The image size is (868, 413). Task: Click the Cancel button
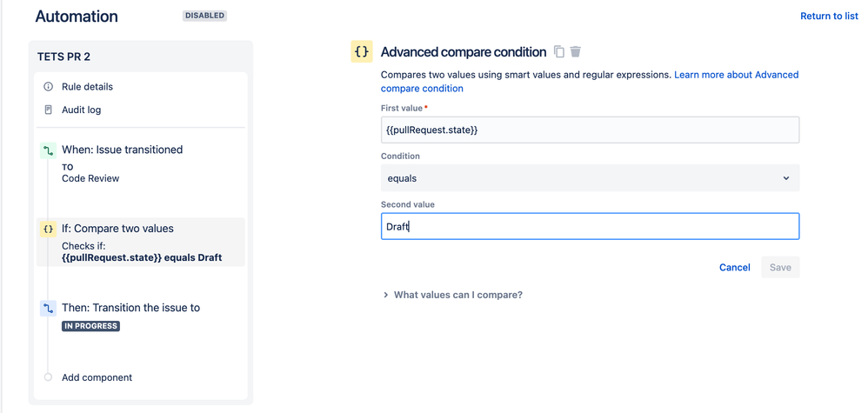(x=735, y=268)
